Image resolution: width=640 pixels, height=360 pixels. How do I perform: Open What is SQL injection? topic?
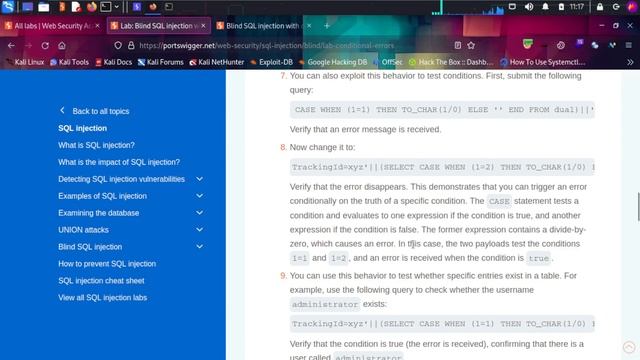point(96,145)
